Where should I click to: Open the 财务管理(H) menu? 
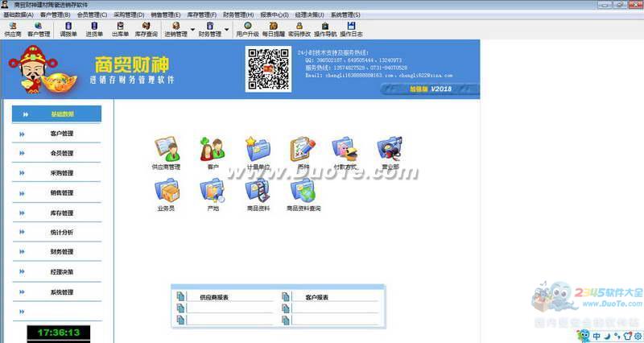tap(238, 14)
